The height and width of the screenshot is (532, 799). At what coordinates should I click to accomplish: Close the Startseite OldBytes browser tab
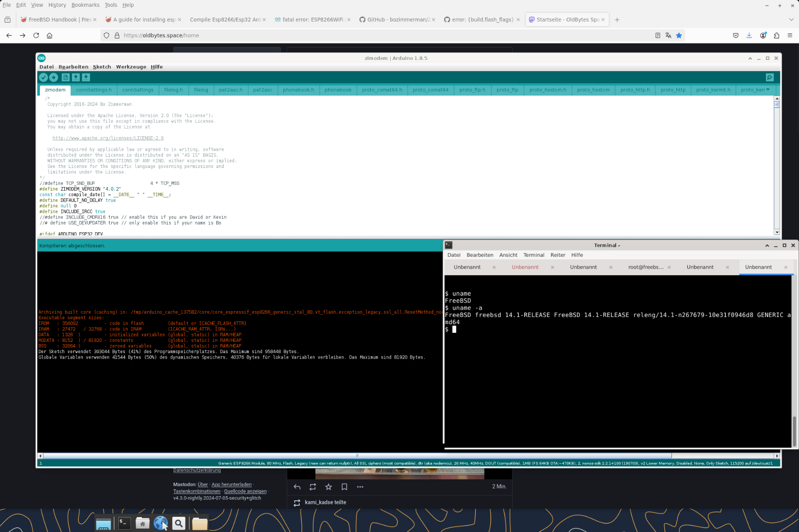(603, 19)
